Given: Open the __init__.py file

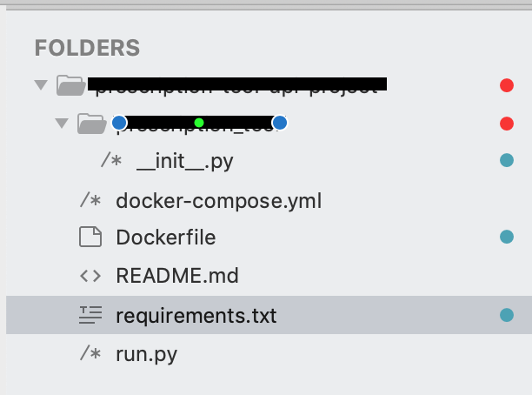Looking at the screenshot, I should (184, 161).
